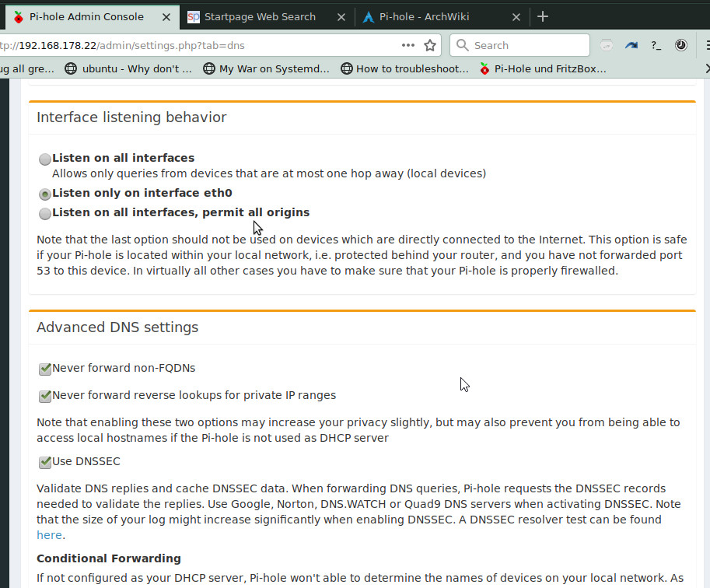
Task: Select 'Listen only on interface eth0' radio
Action: pos(44,194)
